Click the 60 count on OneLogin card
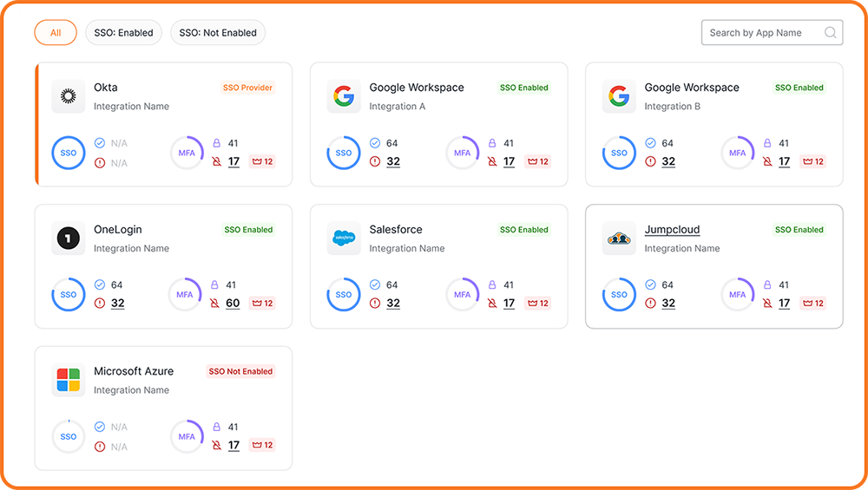868x490 pixels. click(x=233, y=304)
